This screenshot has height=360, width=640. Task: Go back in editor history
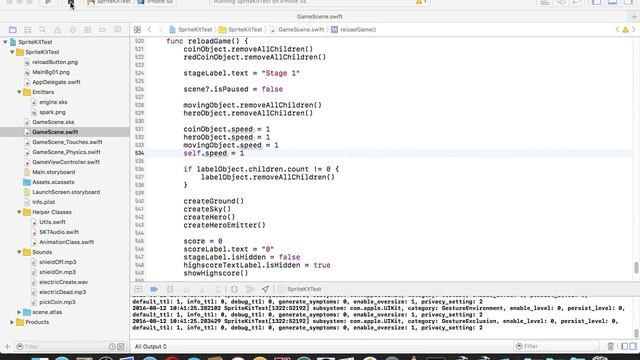click(x=149, y=29)
